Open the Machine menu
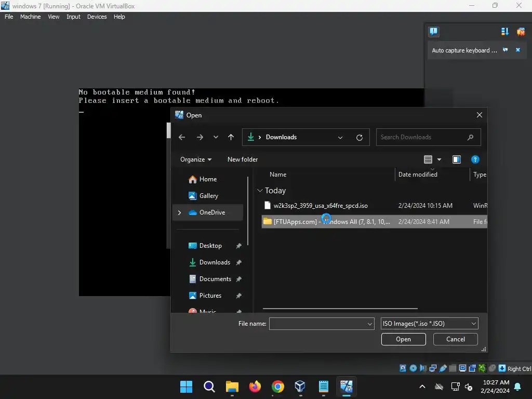 click(30, 17)
